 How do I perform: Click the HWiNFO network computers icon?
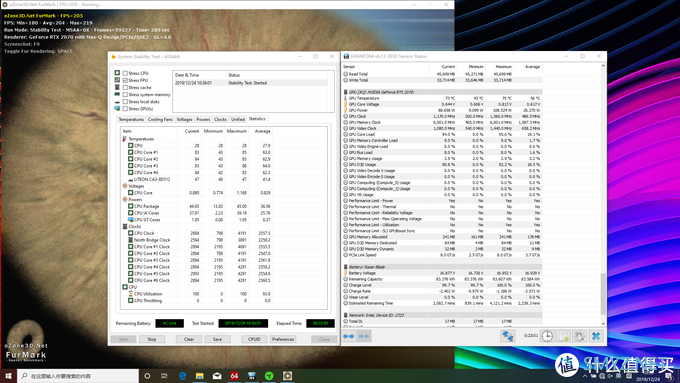coord(507,336)
